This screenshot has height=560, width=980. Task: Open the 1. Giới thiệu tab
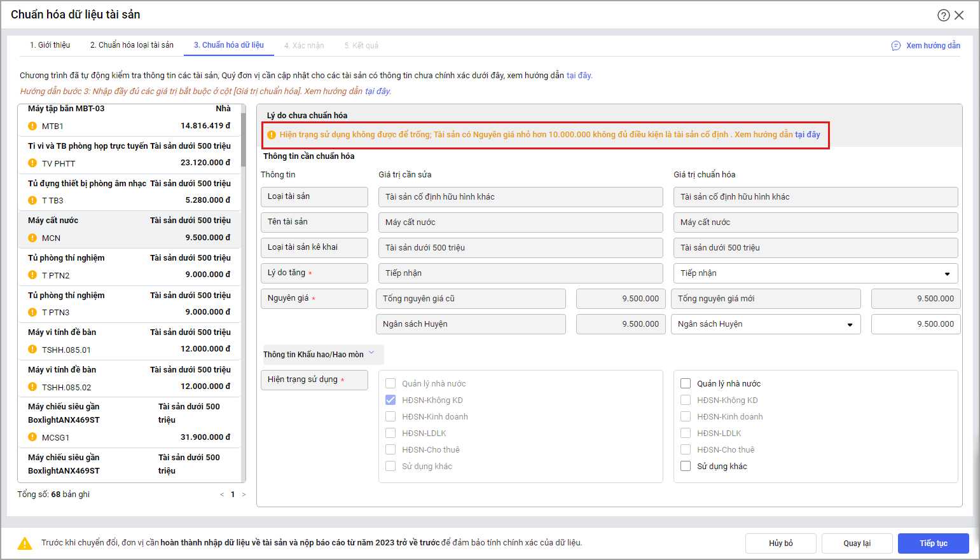[50, 45]
